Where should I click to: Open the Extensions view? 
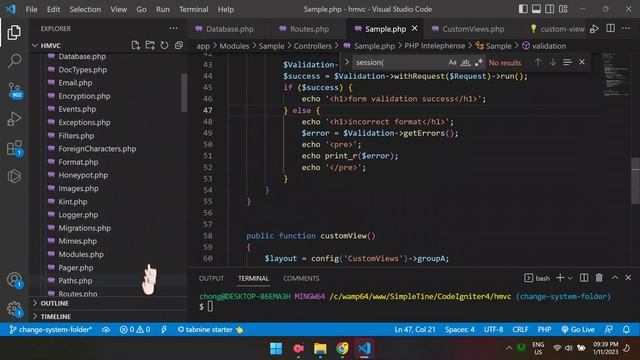(x=15, y=148)
